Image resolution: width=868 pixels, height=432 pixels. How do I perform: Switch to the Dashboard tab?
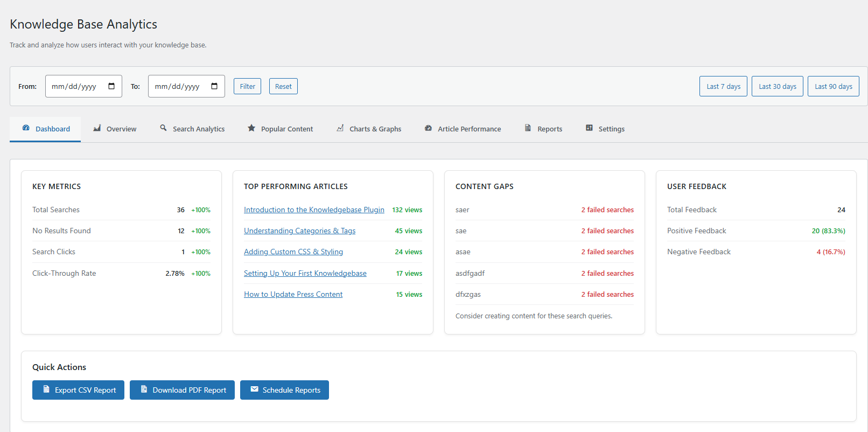[x=45, y=129]
